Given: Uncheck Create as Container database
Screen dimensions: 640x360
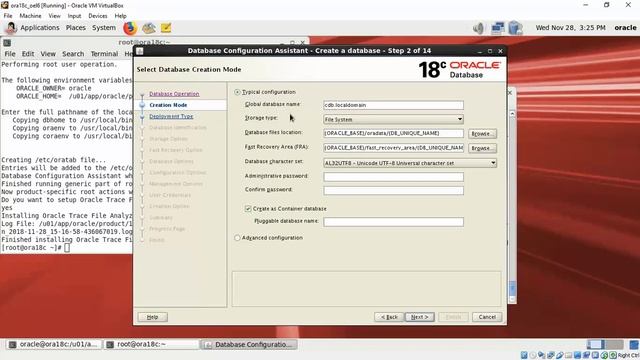Looking at the screenshot, I should (248, 209).
